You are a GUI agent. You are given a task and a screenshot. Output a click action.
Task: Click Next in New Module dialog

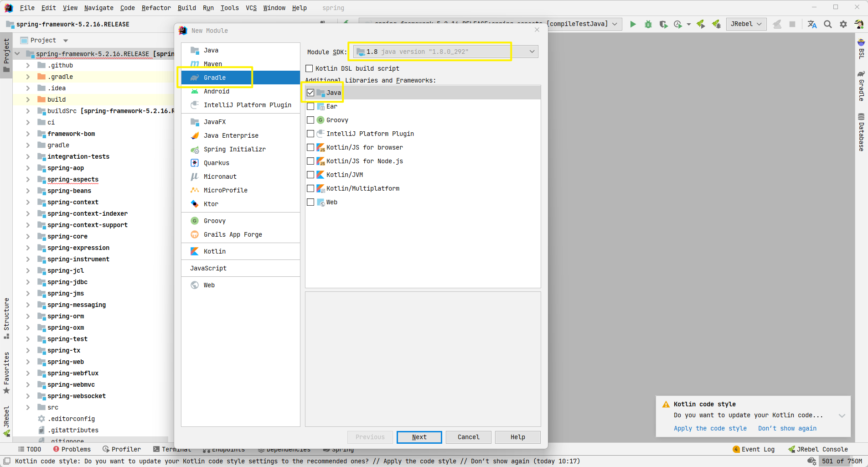(419, 437)
